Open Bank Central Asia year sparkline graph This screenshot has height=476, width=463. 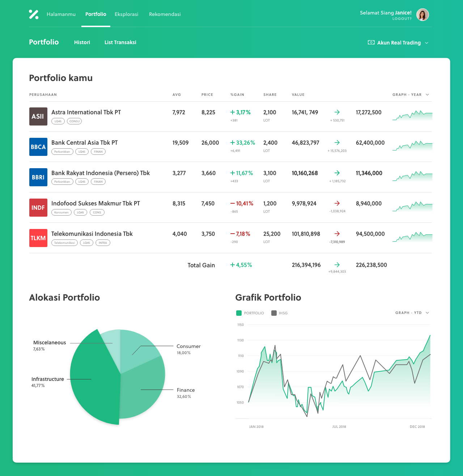point(412,145)
